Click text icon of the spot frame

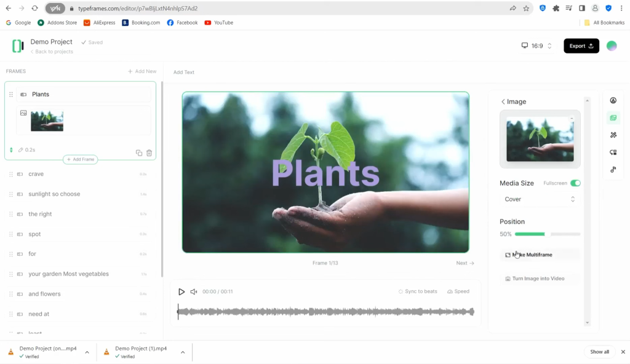point(20,234)
